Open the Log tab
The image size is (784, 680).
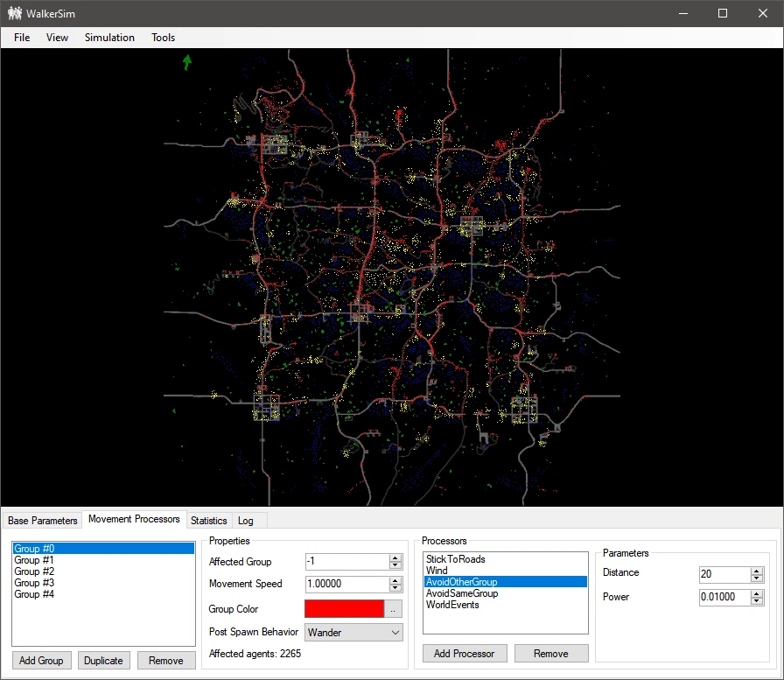tap(246, 521)
